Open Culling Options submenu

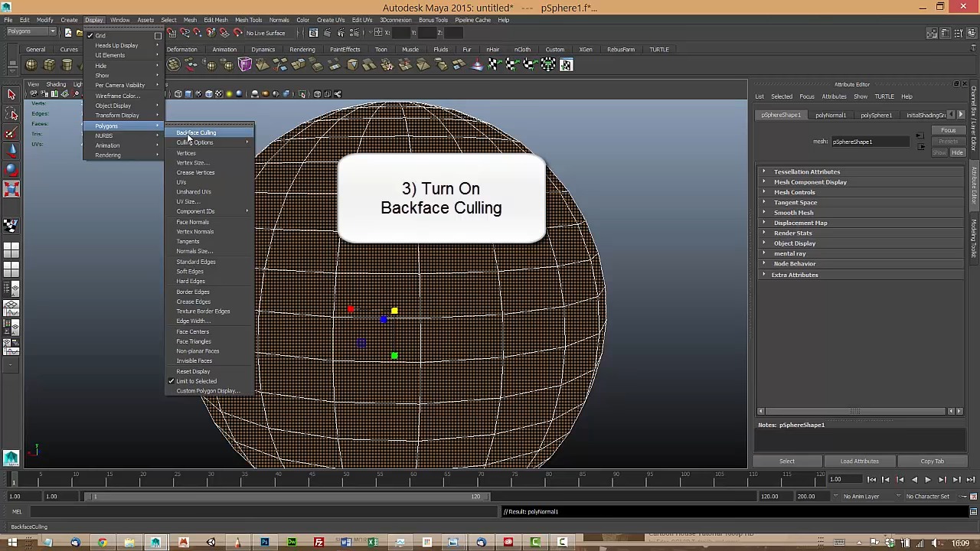pos(210,142)
